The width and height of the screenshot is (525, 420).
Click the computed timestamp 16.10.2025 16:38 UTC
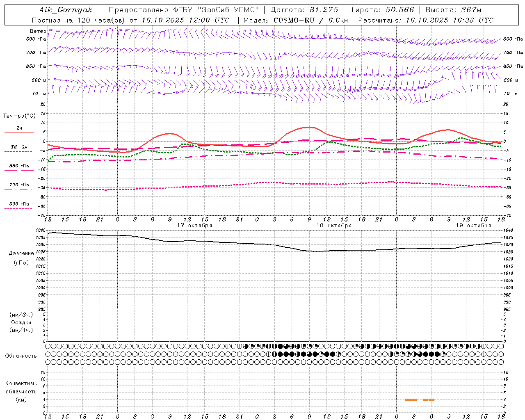coord(450,20)
